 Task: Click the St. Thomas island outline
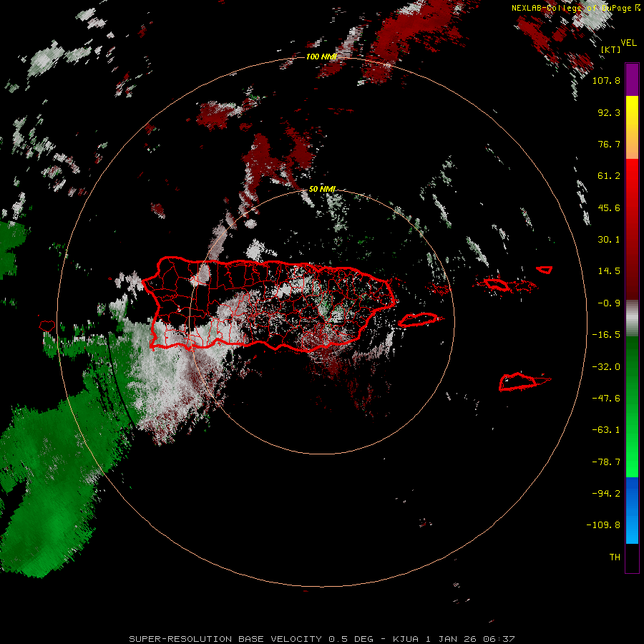[x=497, y=284]
